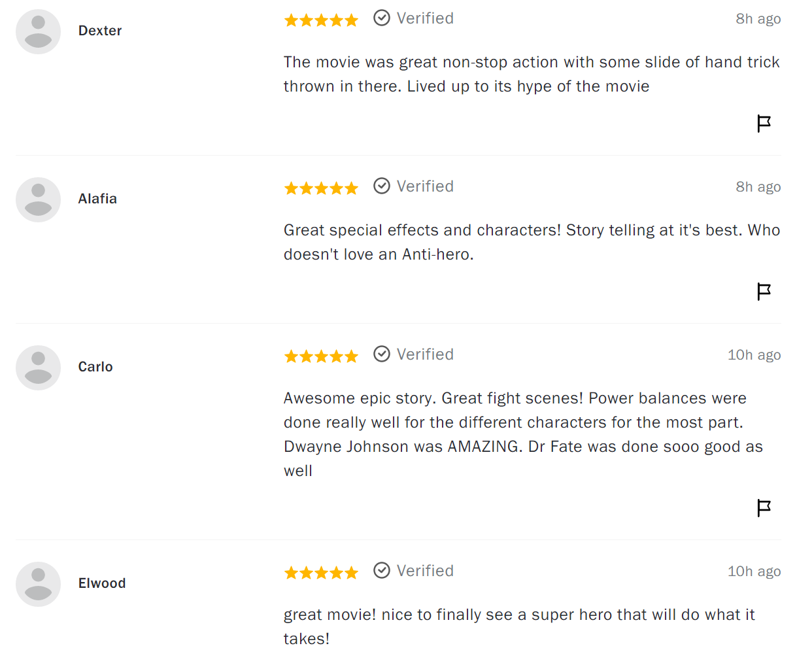The image size is (812, 667).
Task: Open Alafia's avatar picture
Action: (x=38, y=199)
